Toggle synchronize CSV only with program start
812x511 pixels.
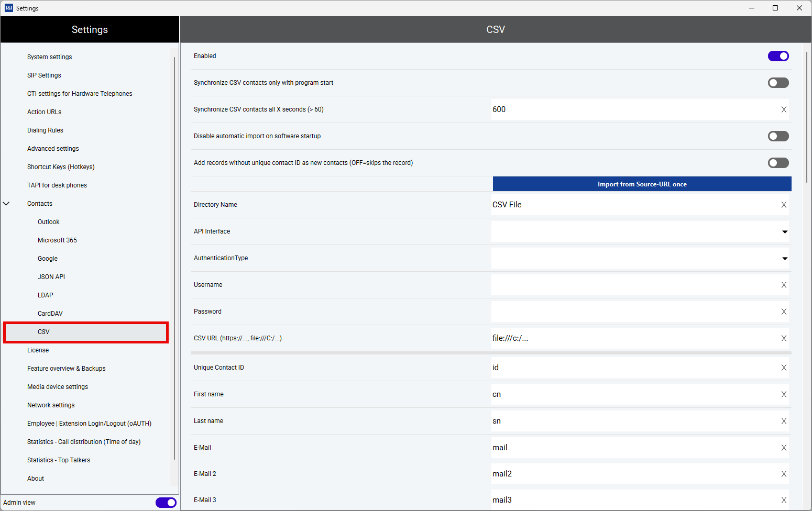(x=778, y=83)
